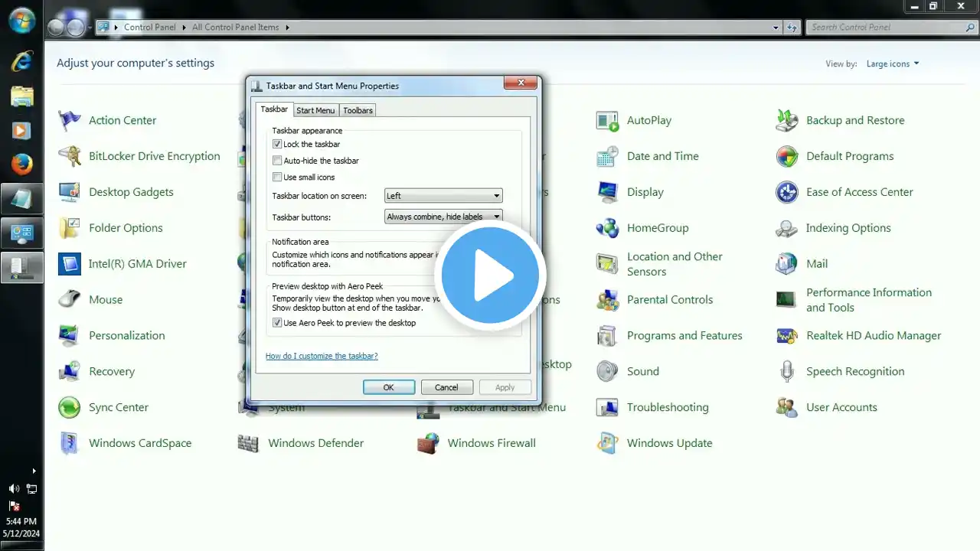The width and height of the screenshot is (980, 551).
Task: Open the Ease of Access Center icon
Action: point(786,192)
